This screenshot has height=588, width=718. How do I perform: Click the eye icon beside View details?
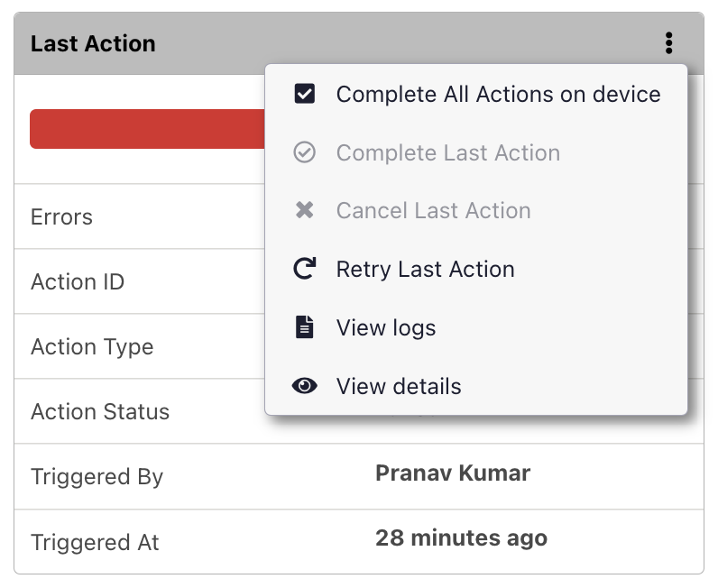(305, 386)
